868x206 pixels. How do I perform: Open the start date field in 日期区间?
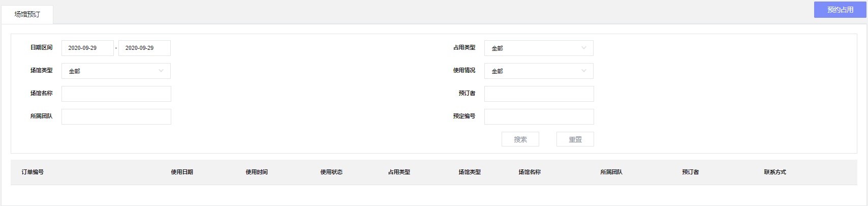tap(87, 48)
